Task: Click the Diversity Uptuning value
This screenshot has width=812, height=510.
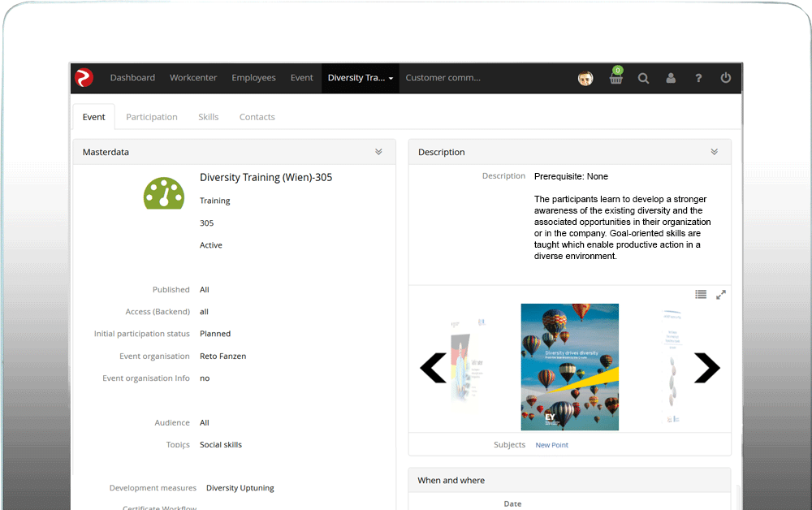Action: click(x=240, y=488)
